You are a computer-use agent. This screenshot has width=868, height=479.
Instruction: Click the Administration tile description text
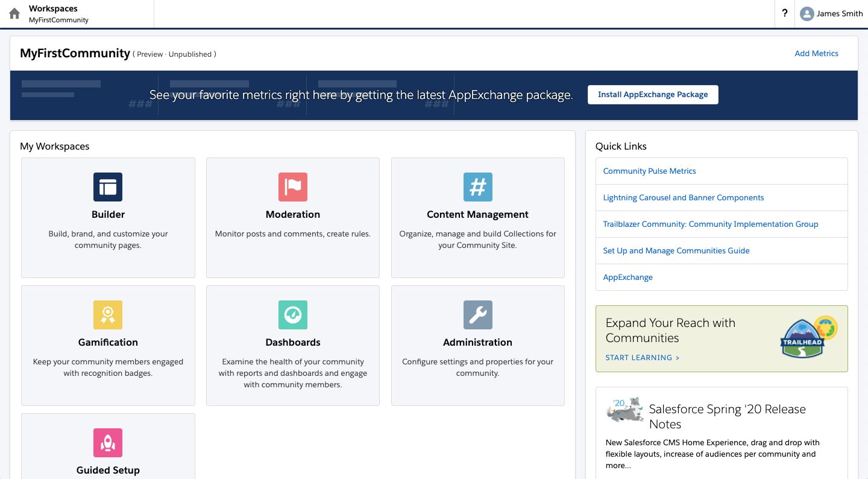tap(478, 367)
